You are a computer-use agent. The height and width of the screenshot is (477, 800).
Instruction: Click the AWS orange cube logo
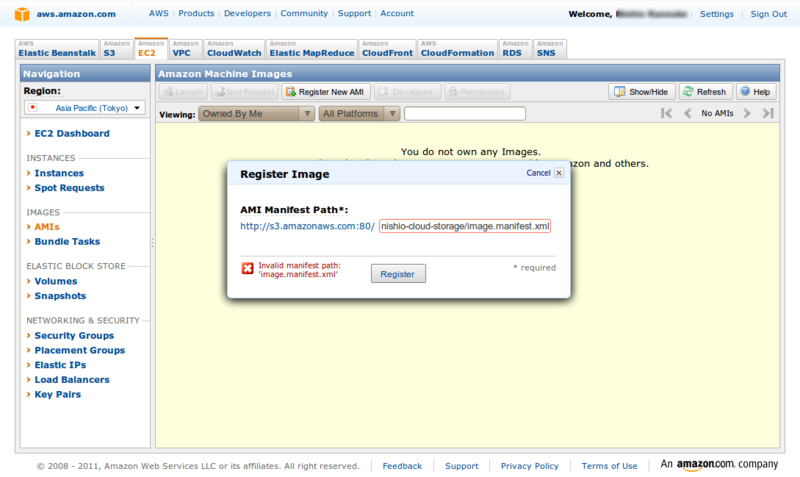(x=22, y=14)
